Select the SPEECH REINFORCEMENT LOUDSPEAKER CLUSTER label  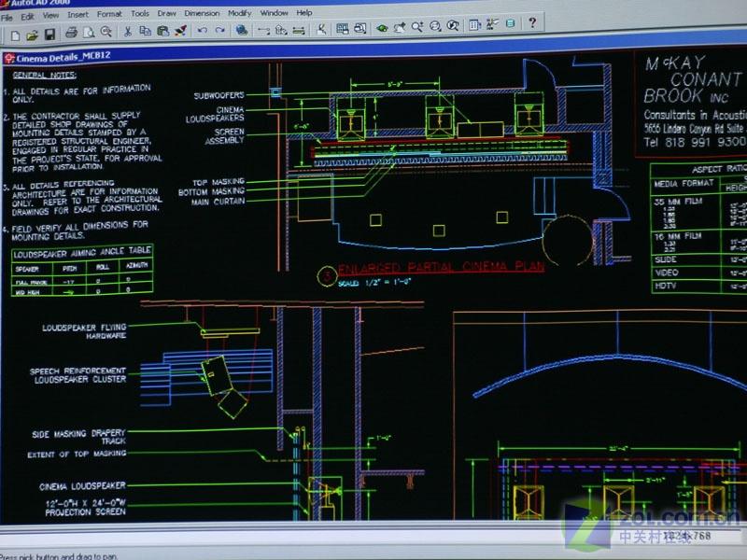point(78,375)
